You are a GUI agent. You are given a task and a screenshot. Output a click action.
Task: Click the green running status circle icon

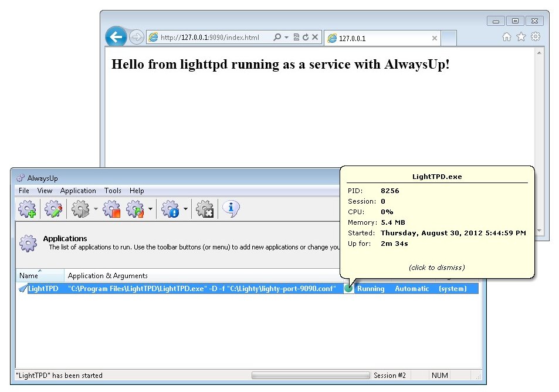(348, 289)
